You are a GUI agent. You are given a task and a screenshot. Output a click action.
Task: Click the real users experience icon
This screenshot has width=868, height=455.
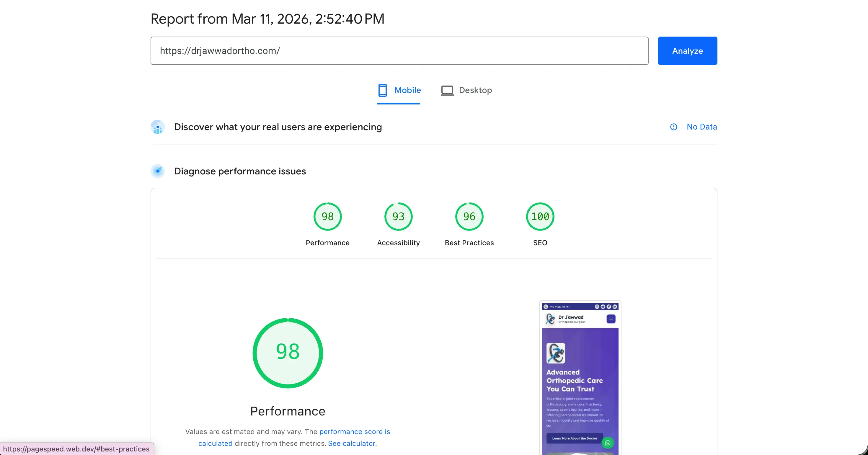tap(158, 127)
